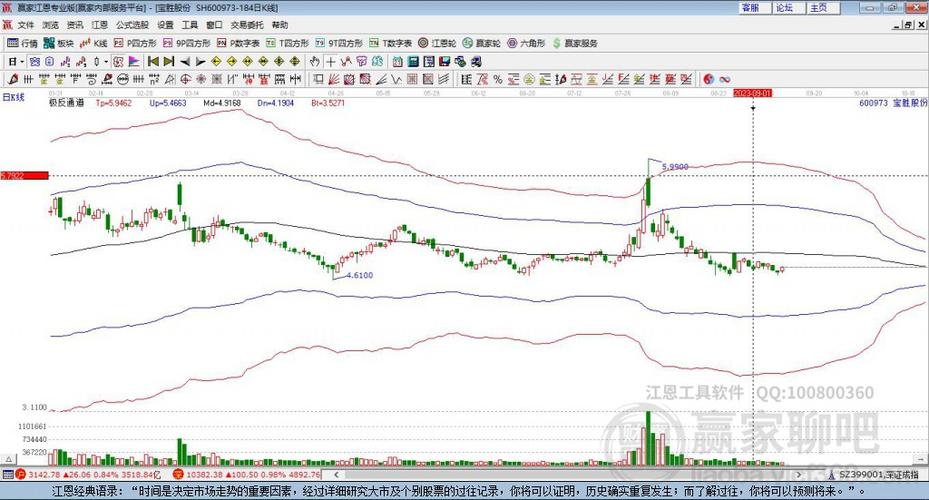Click the 论坛 forum button
The image size is (929, 500).
(789, 8)
